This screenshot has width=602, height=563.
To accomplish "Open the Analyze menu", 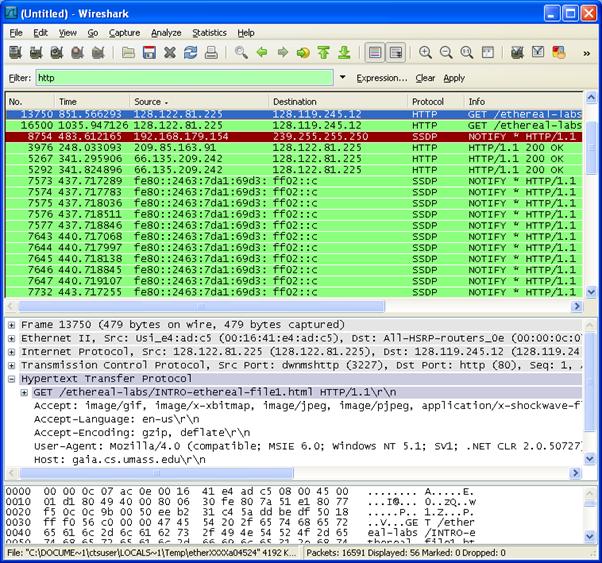I will click(166, 32).
